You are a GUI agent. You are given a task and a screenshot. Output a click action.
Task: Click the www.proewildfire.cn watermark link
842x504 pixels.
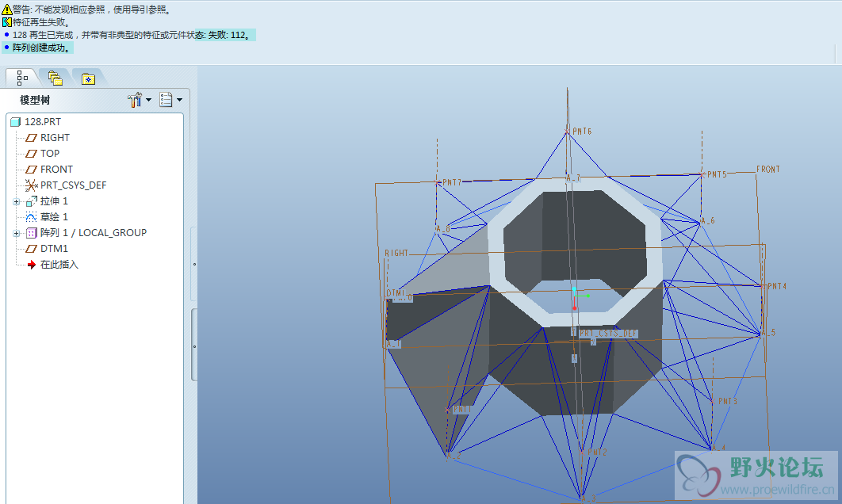776,490
